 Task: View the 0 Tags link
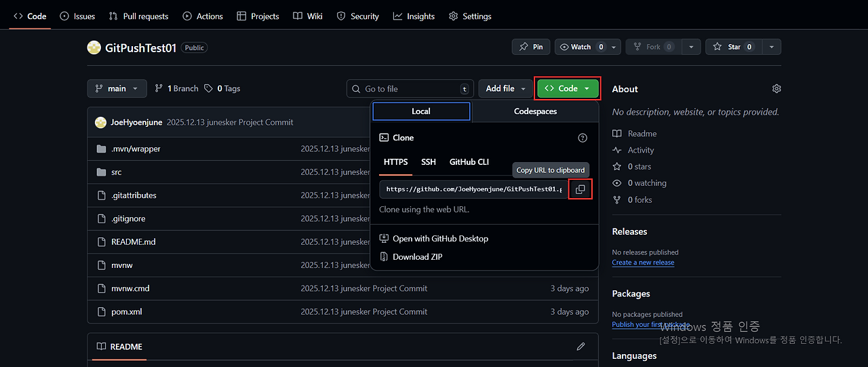tap(222, 89)
